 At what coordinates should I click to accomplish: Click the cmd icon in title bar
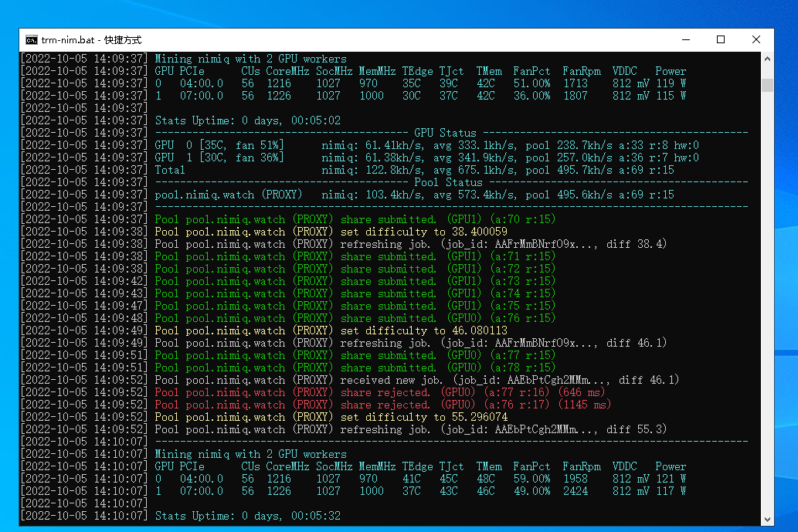[x=31, y=39]
